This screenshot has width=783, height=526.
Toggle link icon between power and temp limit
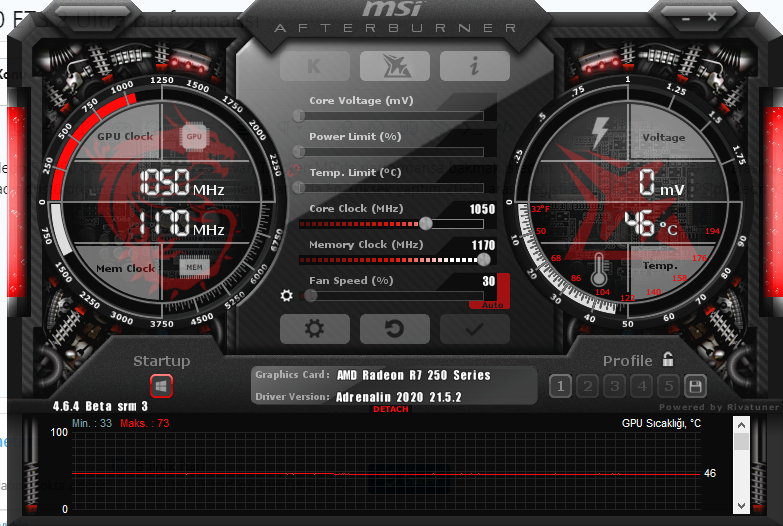click(293, 170)
